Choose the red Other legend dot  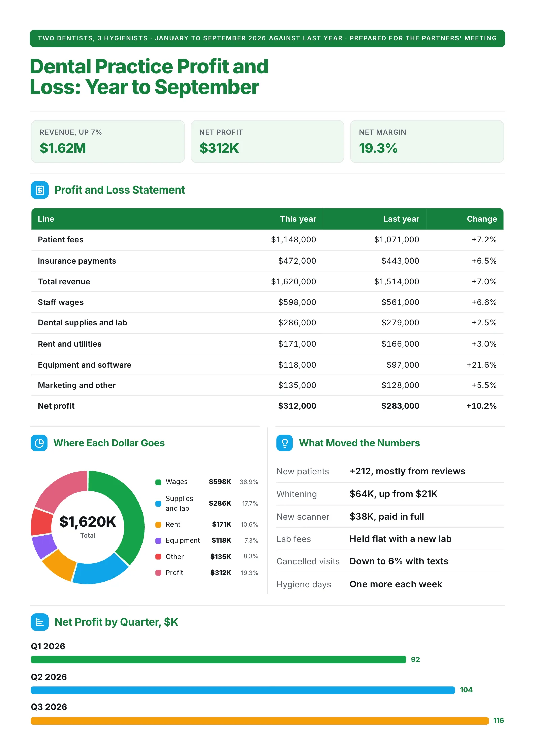158,557
